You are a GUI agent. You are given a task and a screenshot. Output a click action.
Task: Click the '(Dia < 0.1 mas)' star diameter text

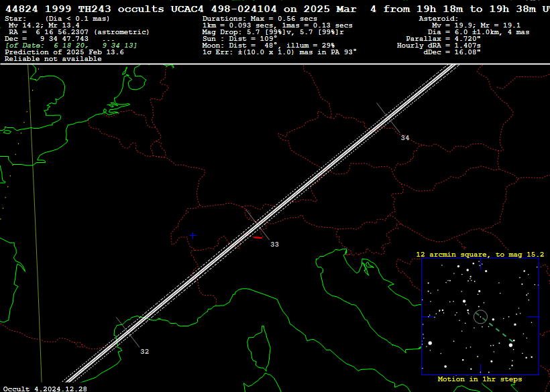[x=78, y=19]
